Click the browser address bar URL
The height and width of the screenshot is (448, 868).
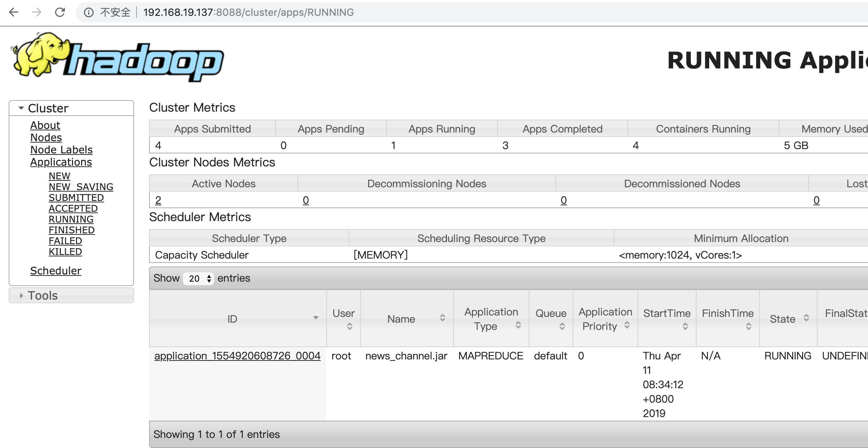tap(248, 13)
